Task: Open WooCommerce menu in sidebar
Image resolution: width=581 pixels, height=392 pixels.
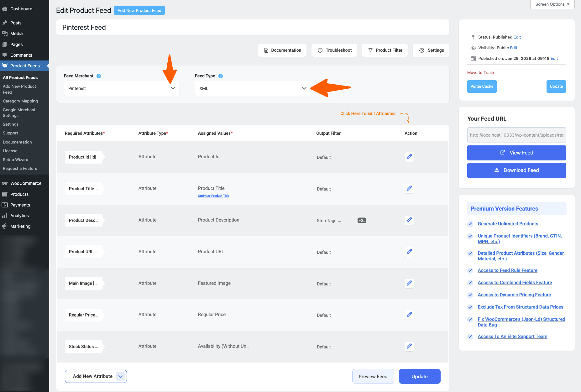Action: point(26,183)
